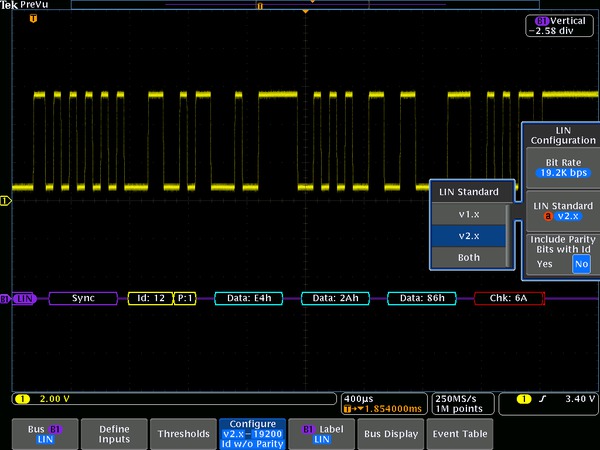Select the Sync field in the decoded bus
Screen dimensions: 600x450
pyautogui.click(x=83, y=298)
